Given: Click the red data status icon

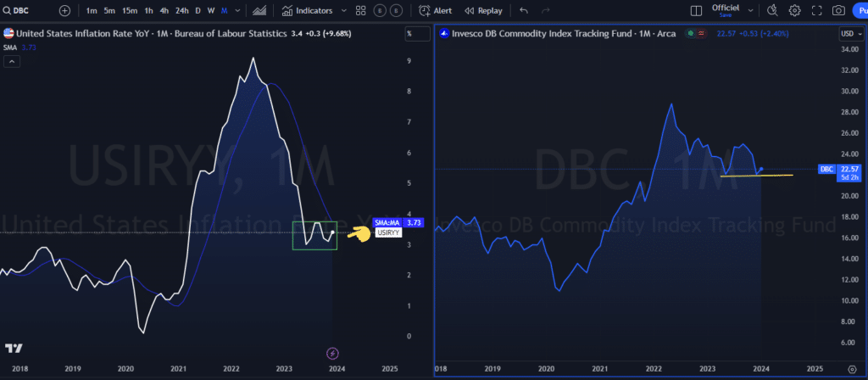Looking at the screenshot, I should point(701,33).
